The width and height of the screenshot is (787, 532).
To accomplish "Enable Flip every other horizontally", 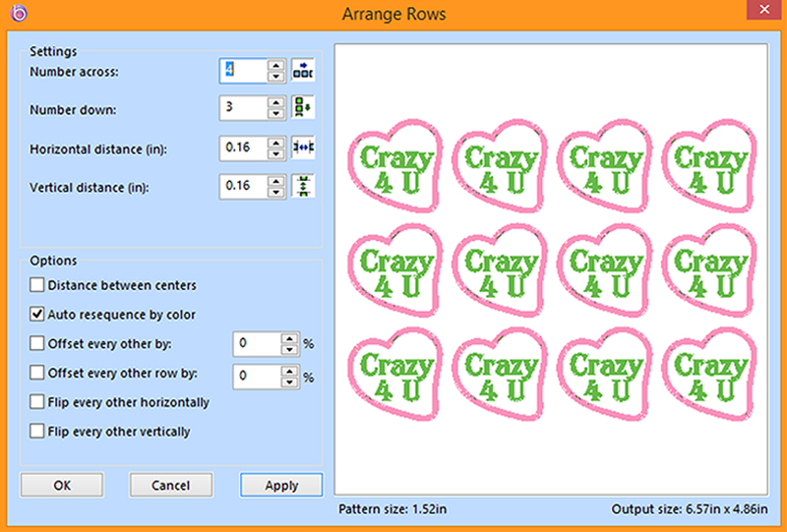I will click(x=37, y=402).
